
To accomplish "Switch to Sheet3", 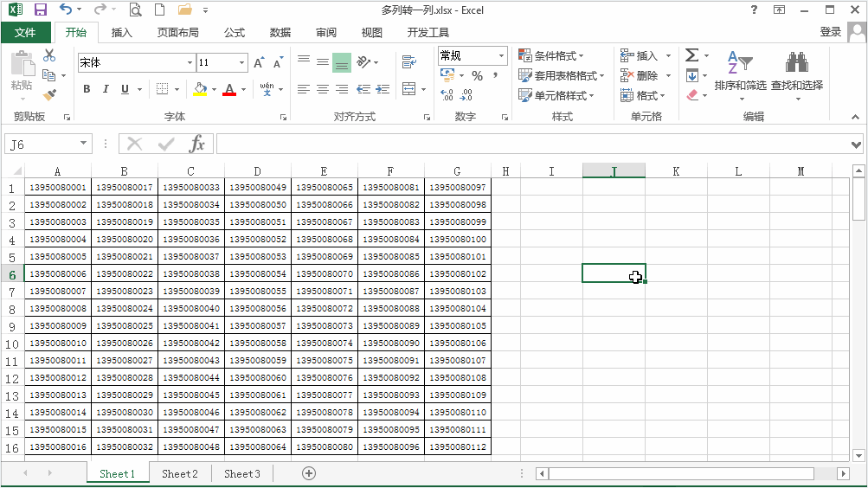I will pos(242,473).
